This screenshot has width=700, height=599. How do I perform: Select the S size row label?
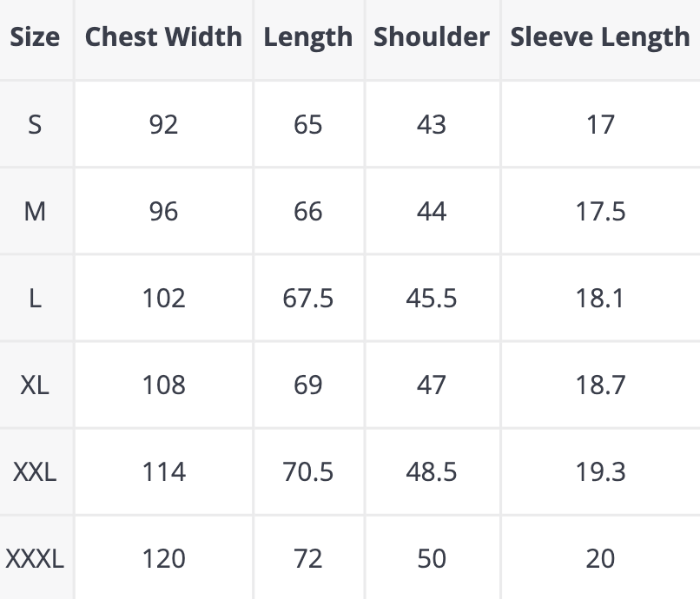(x=35, y=125)
